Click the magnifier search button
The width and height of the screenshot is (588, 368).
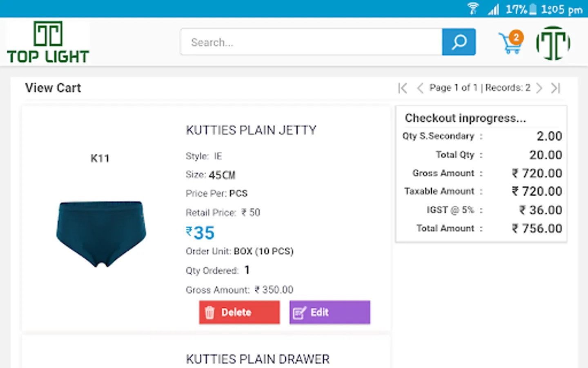point(459,42)
